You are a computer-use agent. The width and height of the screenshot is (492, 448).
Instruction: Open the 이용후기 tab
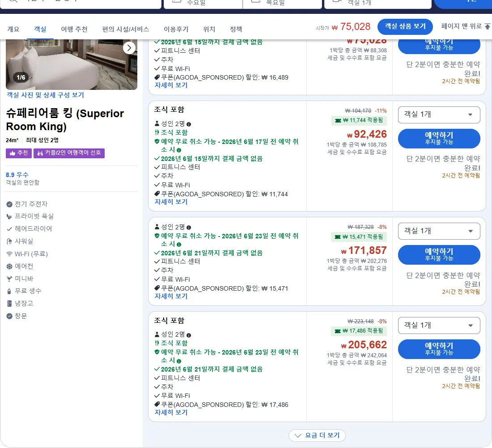pos(176,29)
